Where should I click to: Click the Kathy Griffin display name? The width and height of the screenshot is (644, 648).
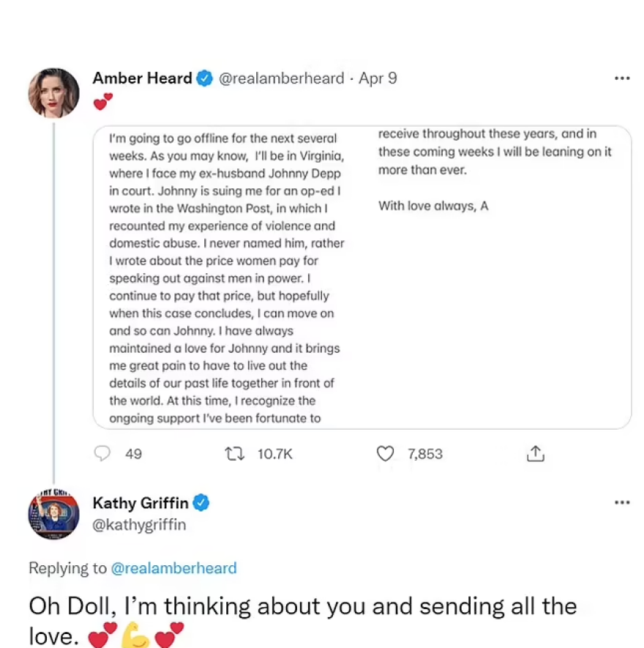[x=141, y=502]
